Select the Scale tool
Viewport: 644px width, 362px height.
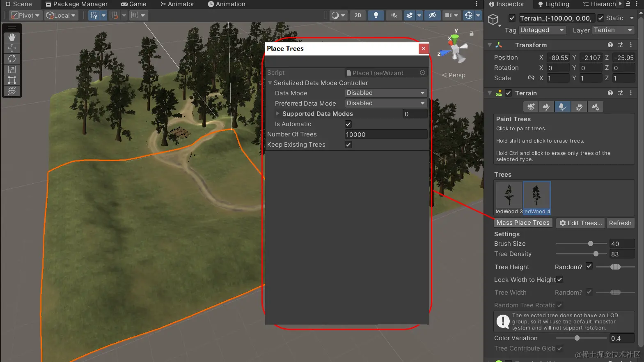coord(12,69)
